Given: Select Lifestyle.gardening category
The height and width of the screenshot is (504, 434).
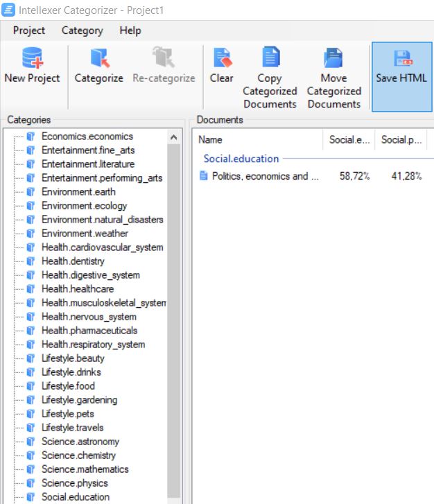Looking at the screenshot, I should [x=80, y=400].
